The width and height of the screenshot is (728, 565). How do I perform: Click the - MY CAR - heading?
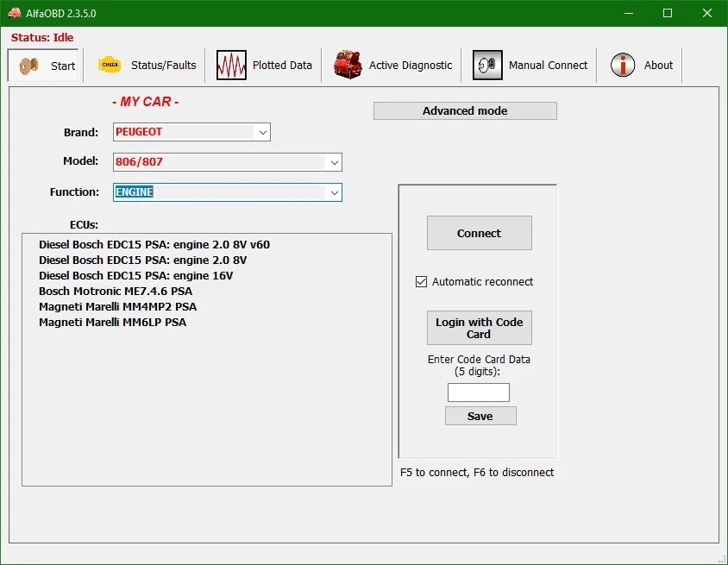(145, 102)
